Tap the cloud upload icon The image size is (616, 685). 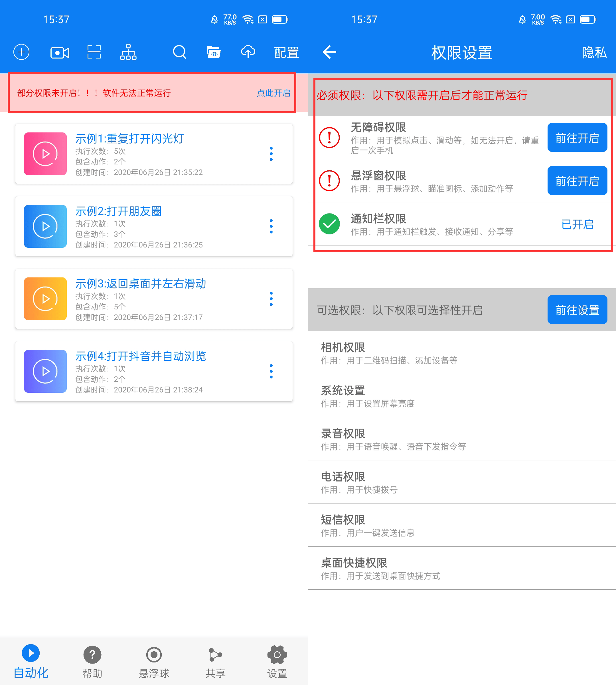click(x=248, y=52)
